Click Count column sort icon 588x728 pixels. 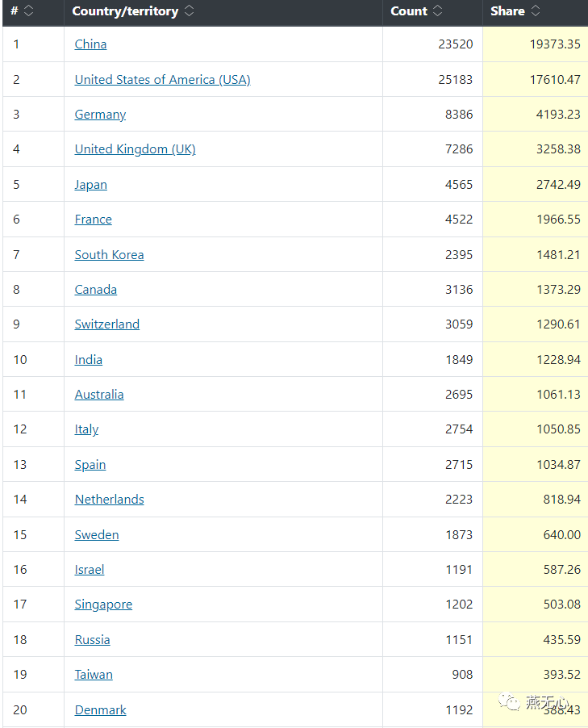(x=438, y=11)
